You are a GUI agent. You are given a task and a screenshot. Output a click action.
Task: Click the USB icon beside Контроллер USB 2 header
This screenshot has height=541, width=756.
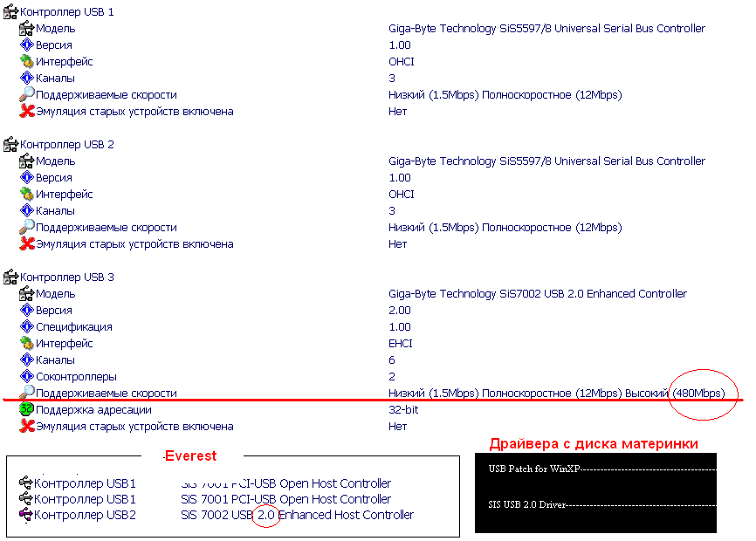pos(11,145)
